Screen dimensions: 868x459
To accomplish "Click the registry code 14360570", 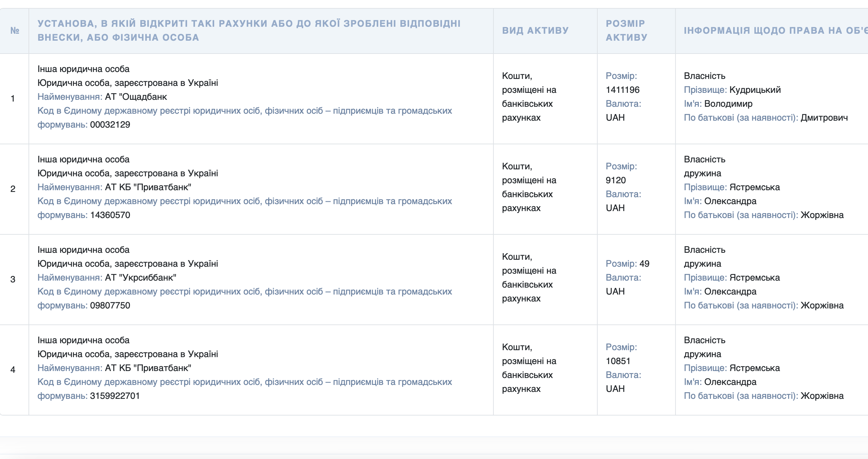I will [x=110, y=215].
